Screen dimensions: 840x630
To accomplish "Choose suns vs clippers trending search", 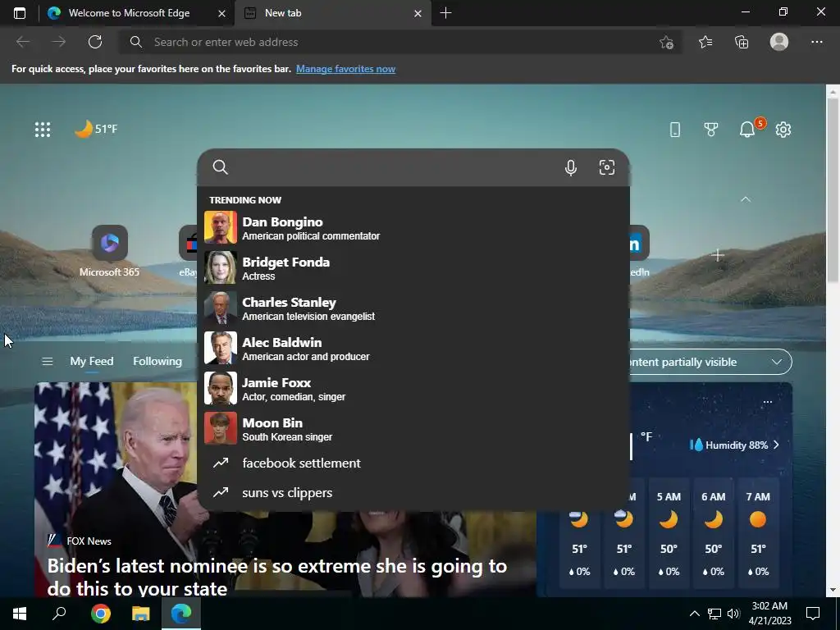I will point(413,492).
